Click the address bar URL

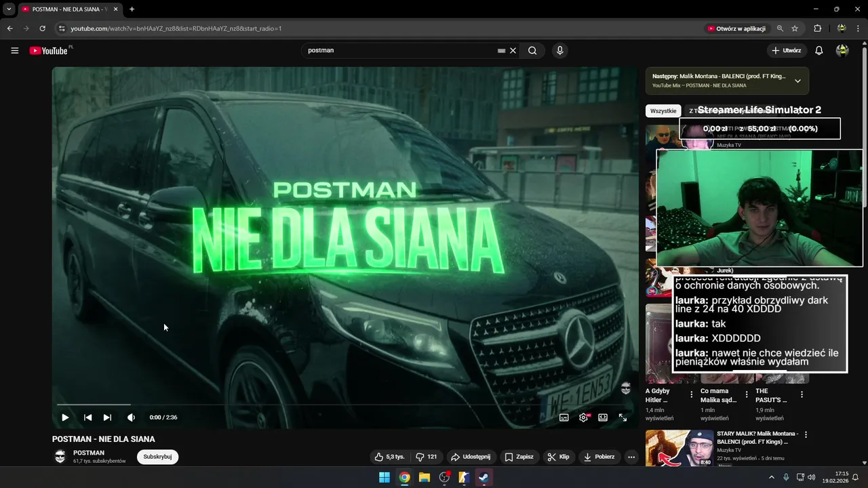click(176, 28)
